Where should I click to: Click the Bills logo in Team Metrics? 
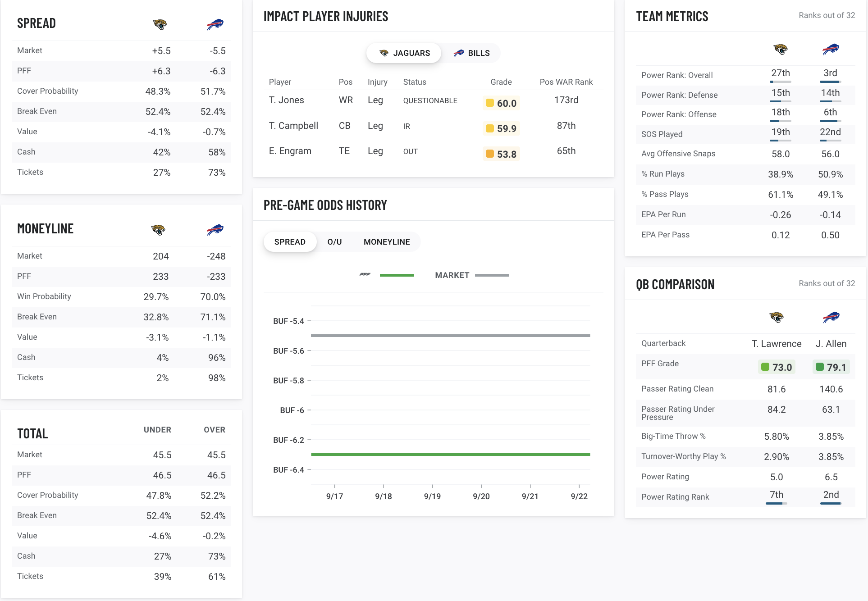click(x=830, y=49)
